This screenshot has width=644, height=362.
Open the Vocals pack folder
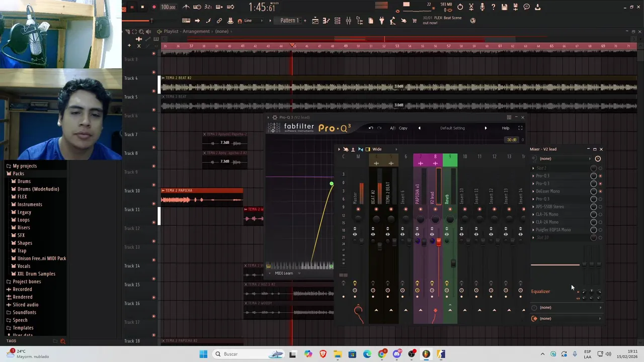tap(24, 266)
